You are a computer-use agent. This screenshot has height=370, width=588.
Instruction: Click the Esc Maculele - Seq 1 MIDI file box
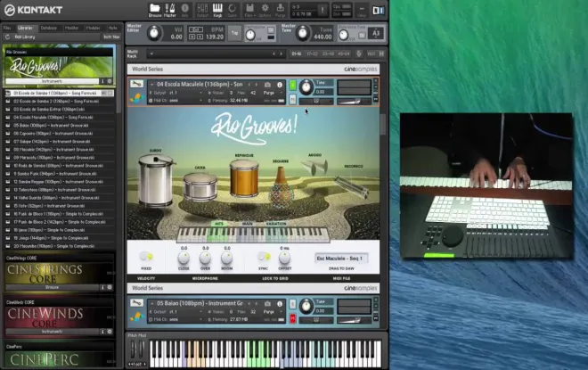tap(340, 259)
